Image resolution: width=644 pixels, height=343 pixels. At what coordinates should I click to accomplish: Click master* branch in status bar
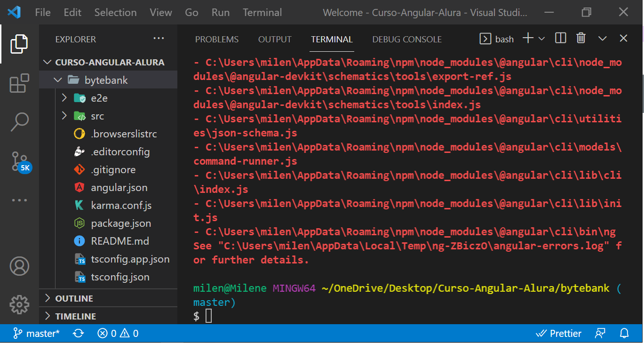(x=37, y=334)
